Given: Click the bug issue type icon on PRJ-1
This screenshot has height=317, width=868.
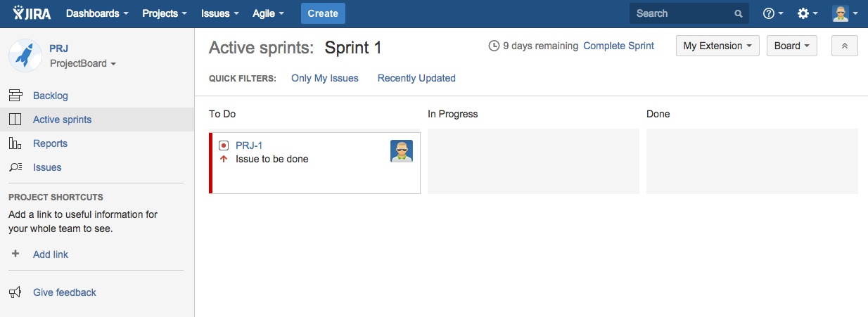Looking at the screenshot, I should (224, 145).
